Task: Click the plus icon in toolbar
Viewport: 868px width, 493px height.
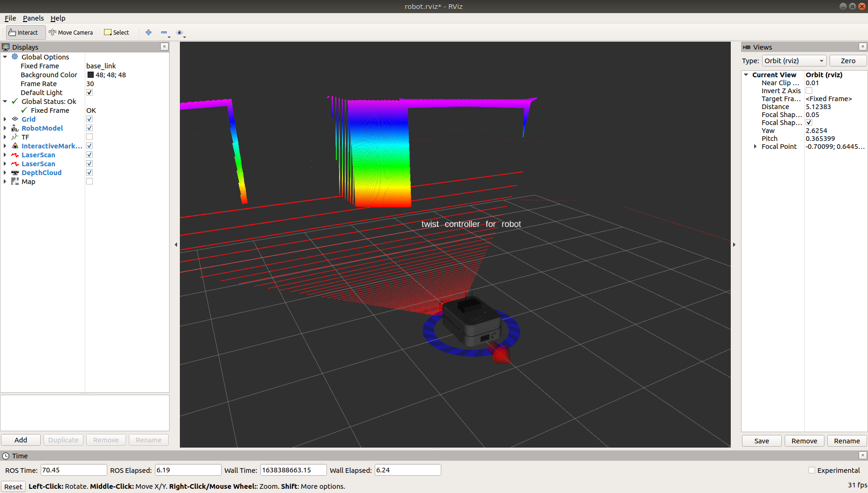Action: 148,32
